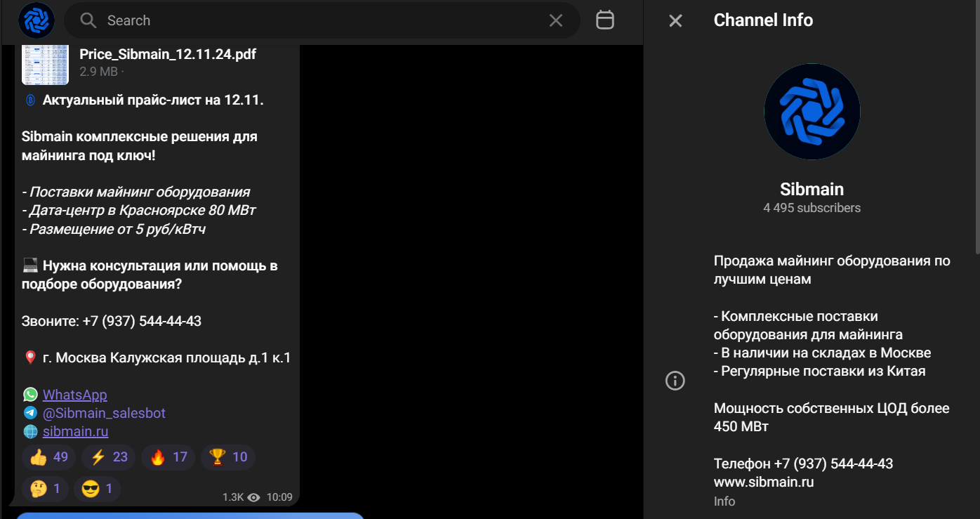Add thinking face reaction
Screen dimensions: 980x519
tap(46, 489)
